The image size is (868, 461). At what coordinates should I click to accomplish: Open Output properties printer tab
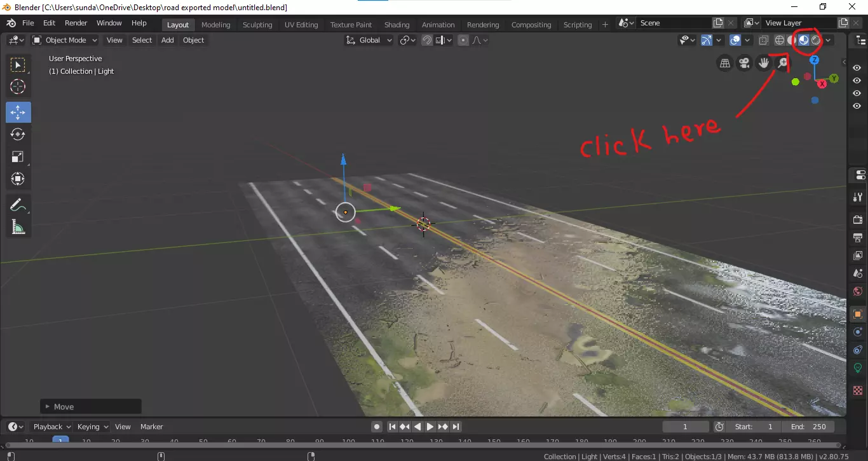tap(858, 238)
